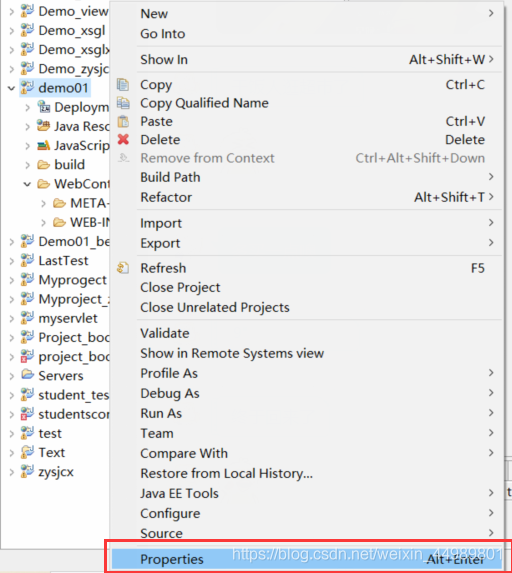Image resolution: width=512 pixels, height=573 pixels.
Task: Open the Java EE Tools submenu
Action: [x=307, y=493]
